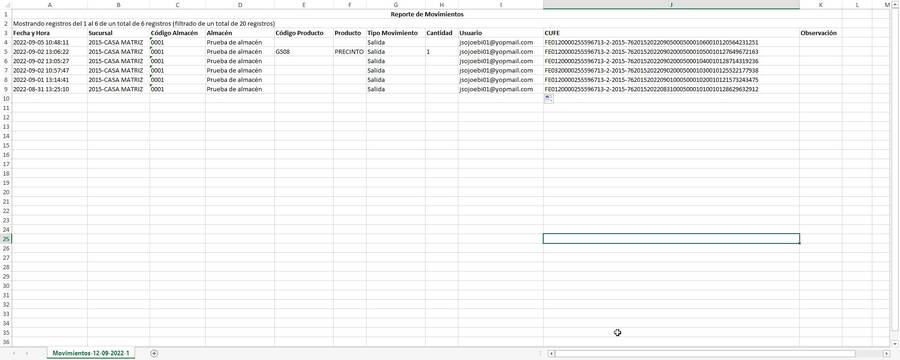Image resolution: width=900 pixels, height=360 pixels.
Task: Select the 'Sucursal' header cell
Action: (118, 33)
